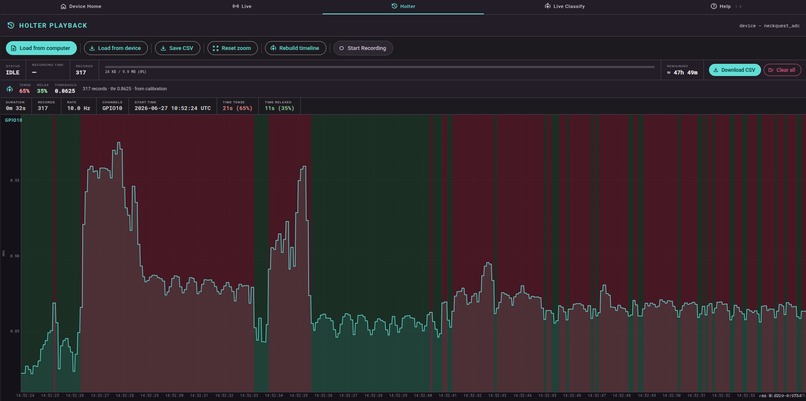Viewport: 806px width, 401px height.
Task: Click the Live Classify tab icon
Action: click(x=547, y=7)
